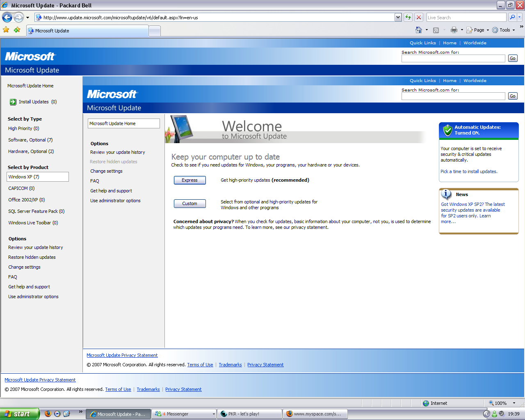Expand the address bar URL history dropdown
525x420 pixels.
(x=398, y=17)
